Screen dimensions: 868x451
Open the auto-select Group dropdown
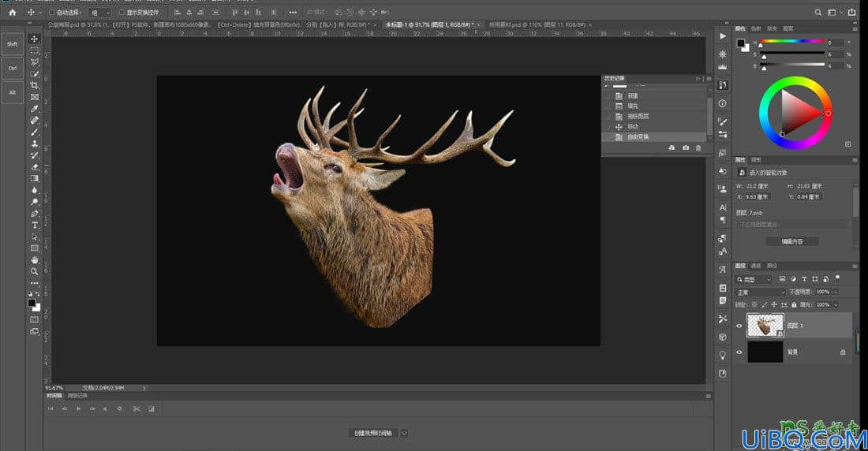pos(100,12)
